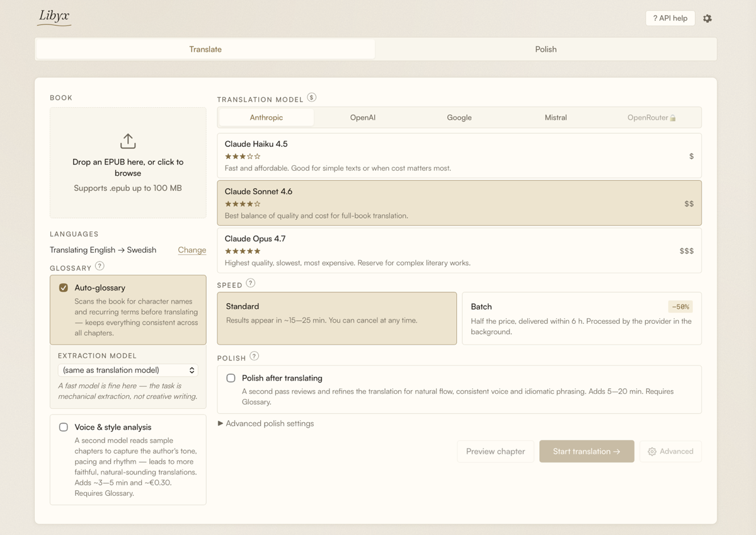Screen dimensions: 756x535
Task: Click the three-star rating of Claude Haiku
Action: point(243,156)
